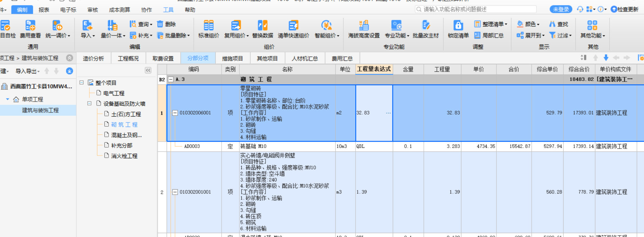Click the 批量改主材 icon

coord(426,25)
